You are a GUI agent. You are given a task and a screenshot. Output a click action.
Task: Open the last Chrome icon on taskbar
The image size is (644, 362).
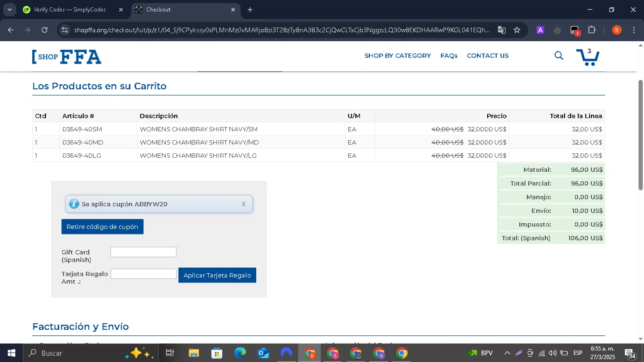point(402,353)
